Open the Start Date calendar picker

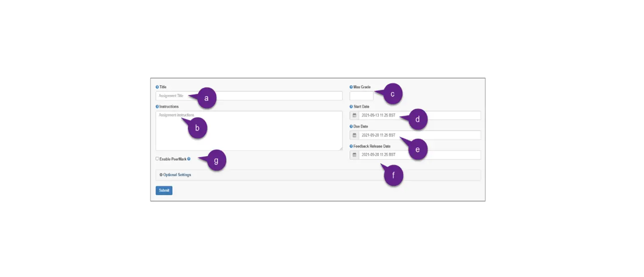pyautogui.click(x=354, y=115)
